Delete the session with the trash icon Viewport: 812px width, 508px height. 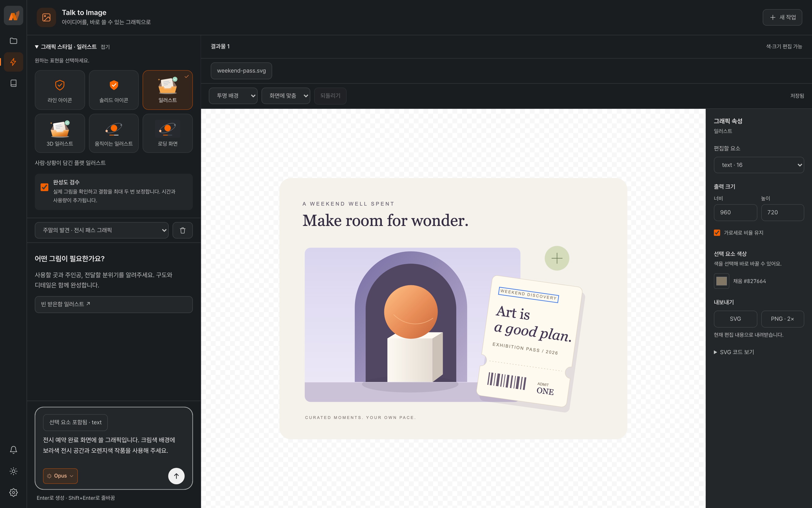click(182, 230)
